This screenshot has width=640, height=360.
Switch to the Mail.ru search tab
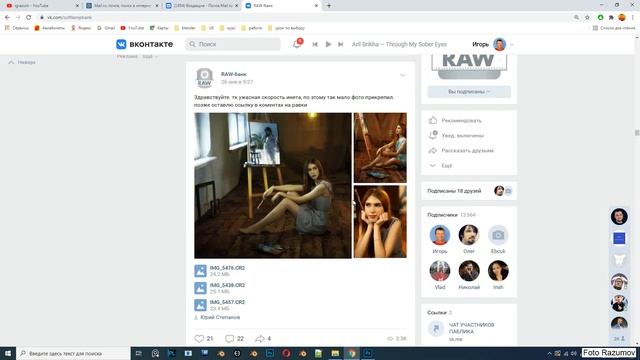(x=122, y=6)
